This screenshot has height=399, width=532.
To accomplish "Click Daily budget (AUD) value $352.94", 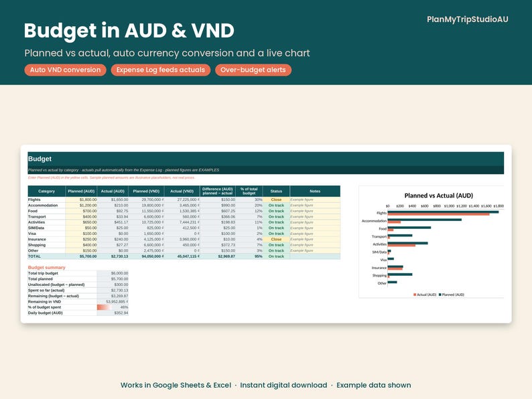I will click(113, 313).
